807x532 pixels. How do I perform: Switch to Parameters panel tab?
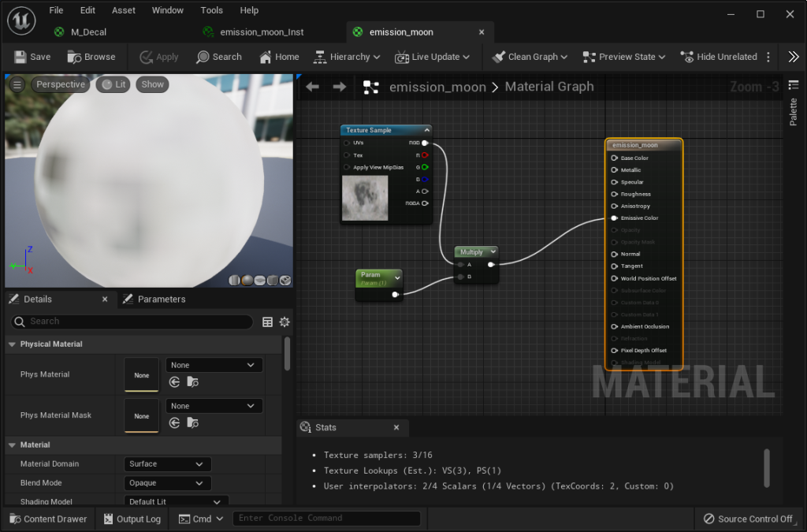coord(154,299)
